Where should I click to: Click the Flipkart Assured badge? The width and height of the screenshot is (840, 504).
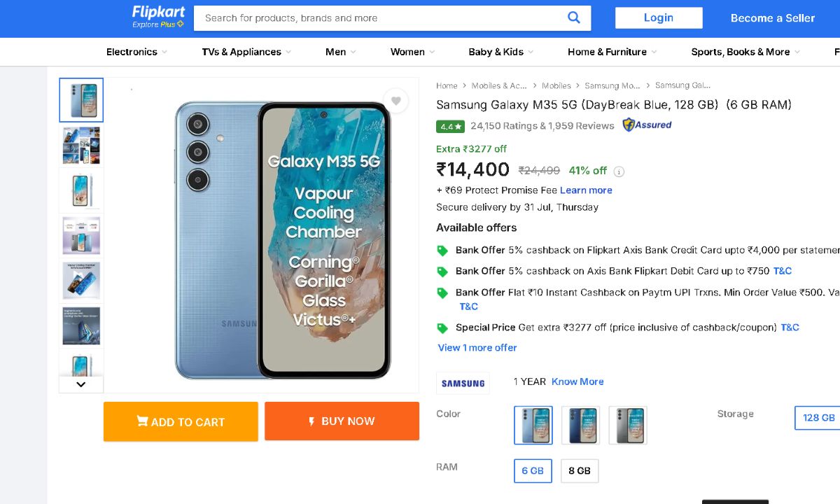coord(647,125)
